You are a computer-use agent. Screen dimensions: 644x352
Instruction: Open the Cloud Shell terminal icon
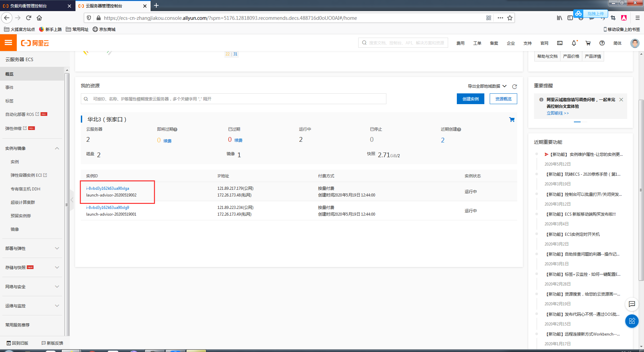tap(559, 43)
